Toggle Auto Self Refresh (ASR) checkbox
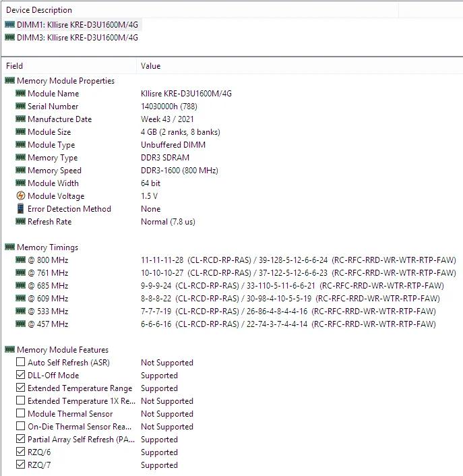Screen dimensions: 463x476 point(20,362)
